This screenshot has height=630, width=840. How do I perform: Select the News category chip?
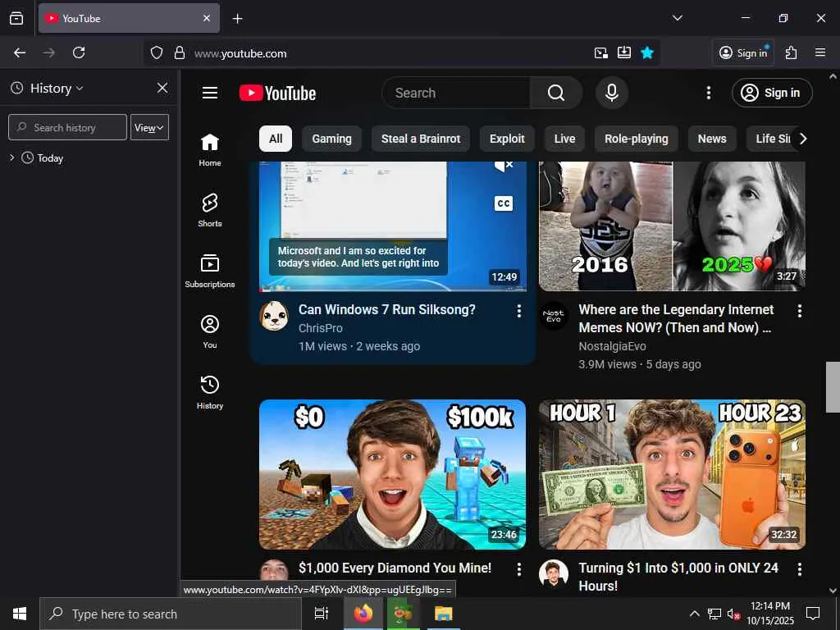712,139
